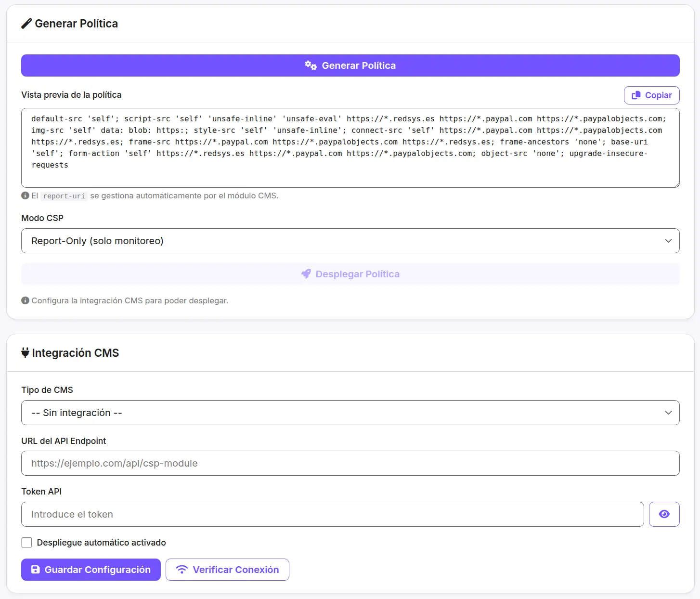Click the 'Tipo de CMS' label
Screen dimensions: 700x599
[x=47, y=390]
